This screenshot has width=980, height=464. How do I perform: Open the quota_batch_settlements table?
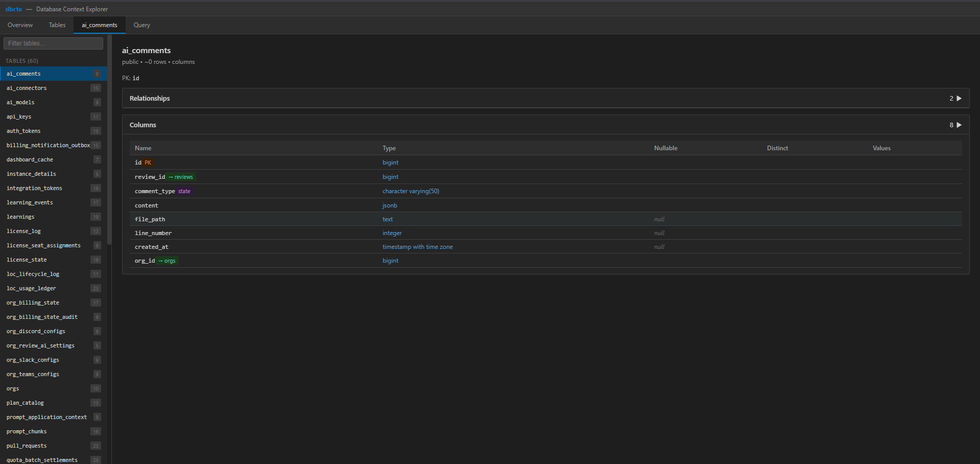pos(54,459)
